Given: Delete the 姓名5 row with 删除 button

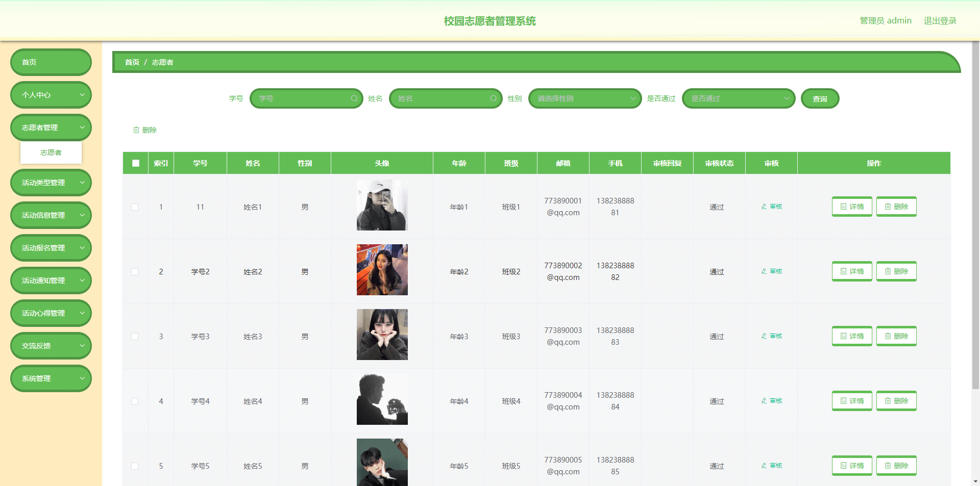Looking at the screenshot, I should pos(896,466).
